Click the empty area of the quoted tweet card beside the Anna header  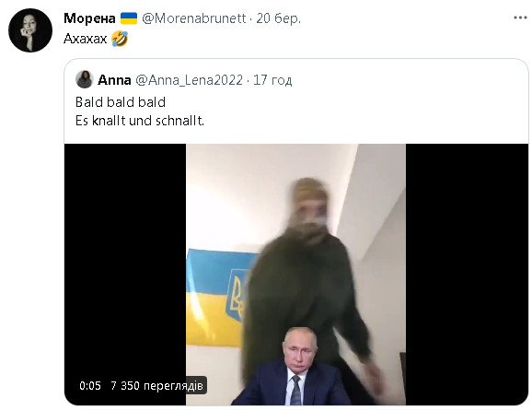tap(407, 80)
